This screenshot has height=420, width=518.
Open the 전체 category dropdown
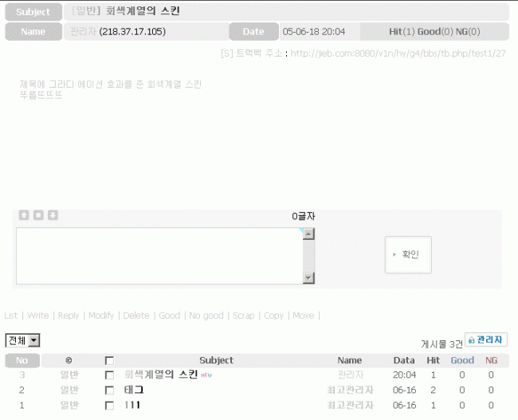(x=22, y=340)
